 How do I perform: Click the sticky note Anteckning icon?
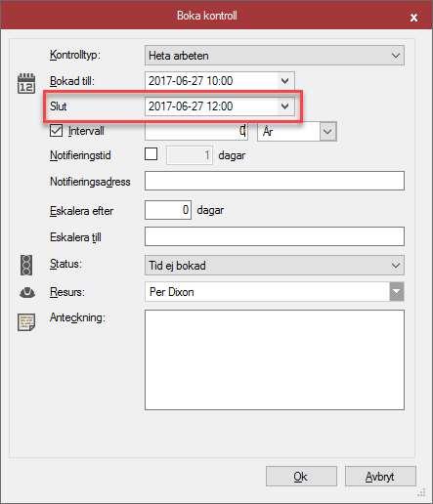point(26,322)
